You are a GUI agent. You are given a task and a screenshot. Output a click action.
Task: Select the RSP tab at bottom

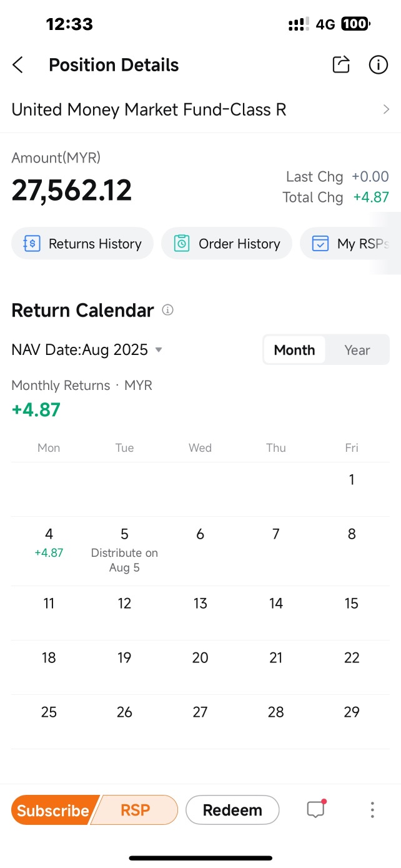click(136, 810)
